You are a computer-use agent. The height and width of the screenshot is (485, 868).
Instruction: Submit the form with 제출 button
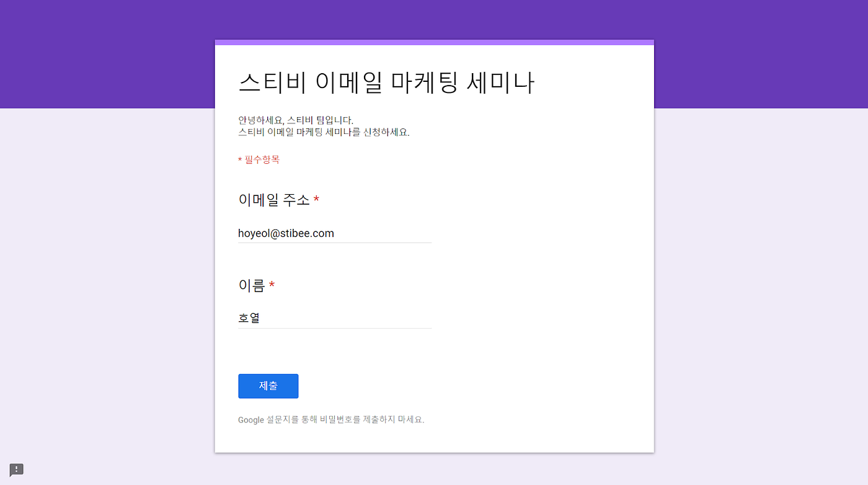click(x=268, y=386)
